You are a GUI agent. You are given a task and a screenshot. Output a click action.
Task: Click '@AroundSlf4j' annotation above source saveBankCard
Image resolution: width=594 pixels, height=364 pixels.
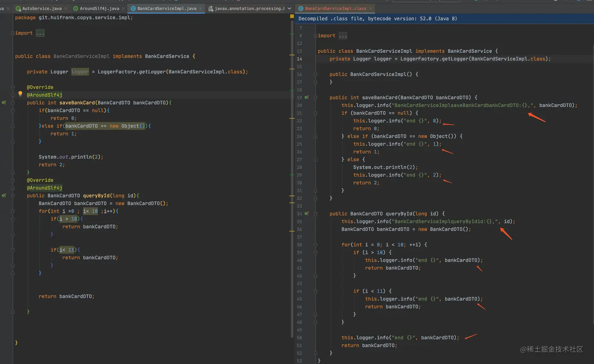[44, 95]
